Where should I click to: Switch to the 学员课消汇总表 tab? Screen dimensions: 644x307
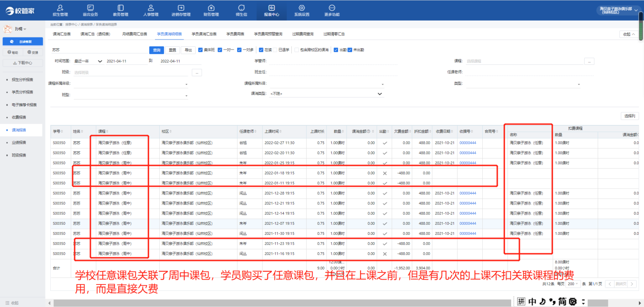204,34
